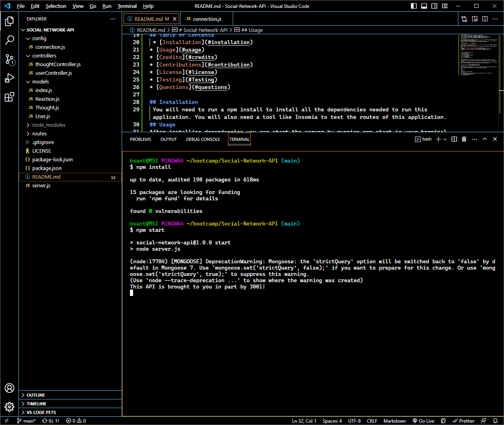504x425 pixels.
Task: Switch to the DEBUG CONSOLE tab
Action: [203, 139]
